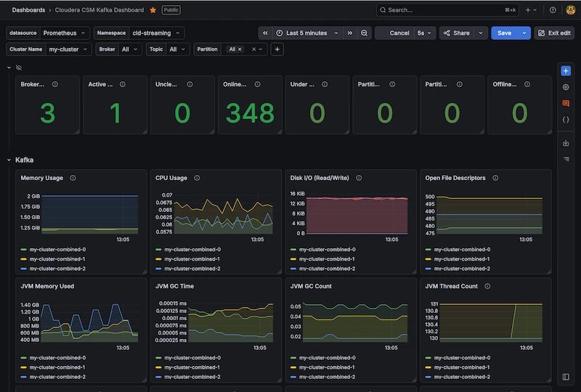Viewport: 581px width, 392px height.
Task: Show info for JVM Thread Count panel
Action: (487, 286)
